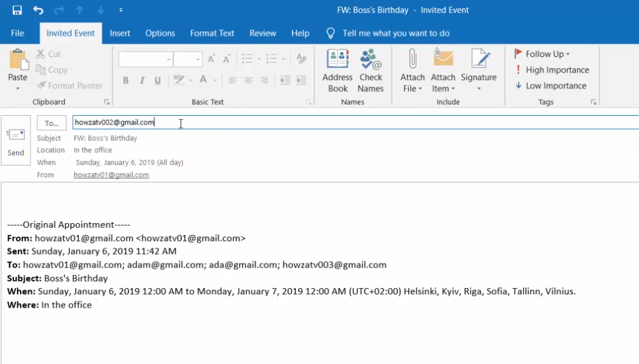Click the Save icon in the title bar
Viewport: 639px width, 364px height.
17,10
